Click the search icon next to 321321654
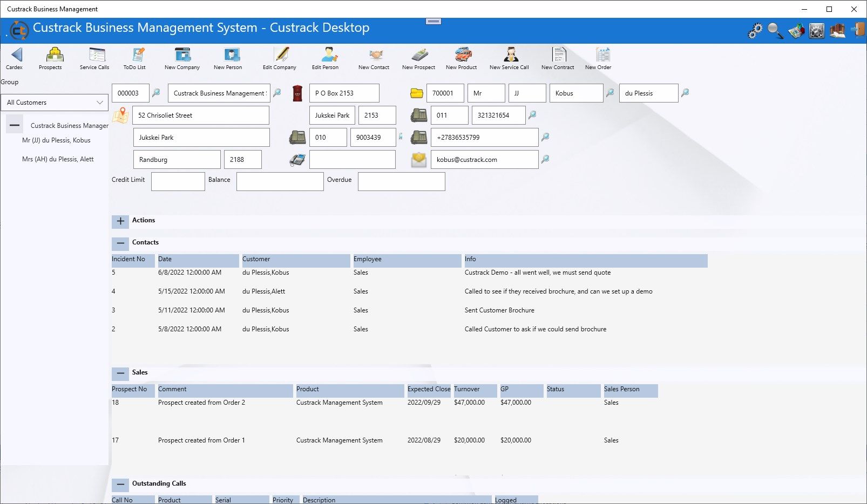Screen dimensions: 867x504 [x=532, y=114]
